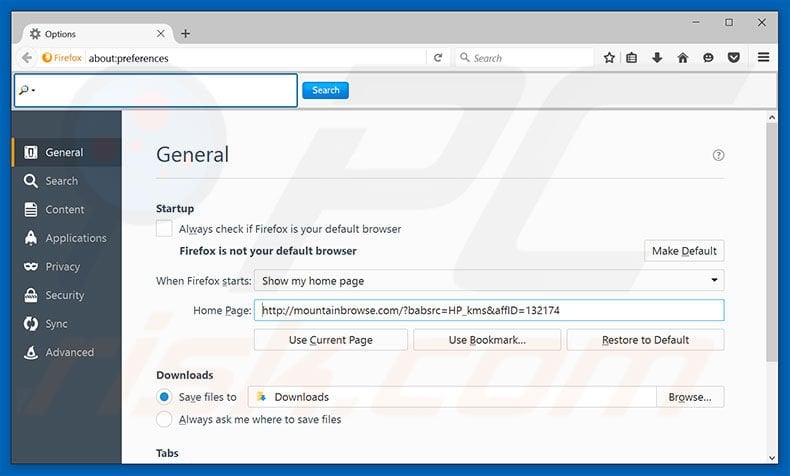Image resolution: width=790 pixels, height=476 pixels.
Task: Open the Content preferences section
Action: 67,210
